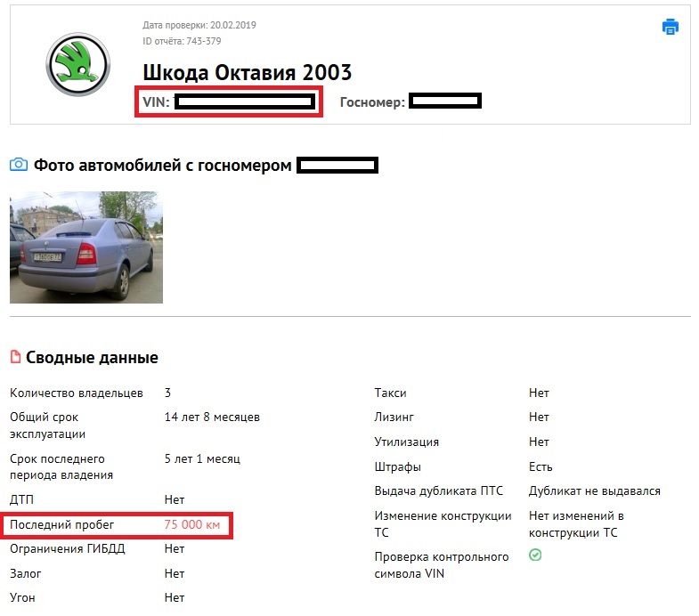Click the green VIN check mark icon

click(x=535, y=555)
